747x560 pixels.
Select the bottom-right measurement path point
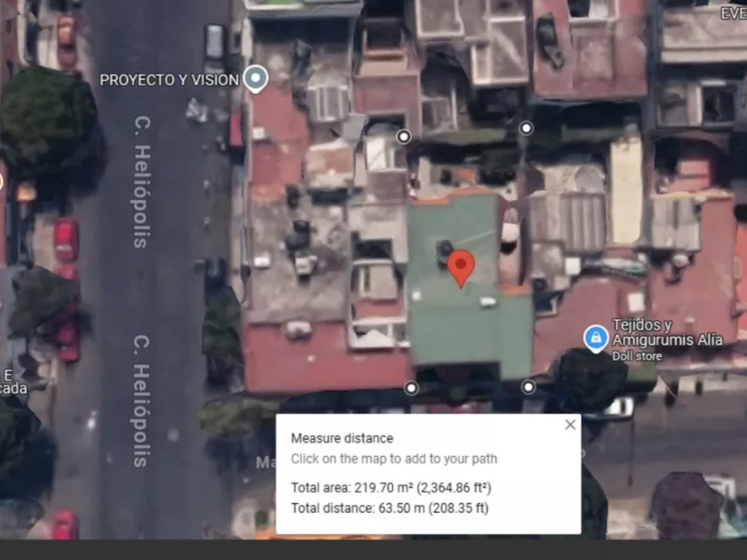click(x=528, y=387)
